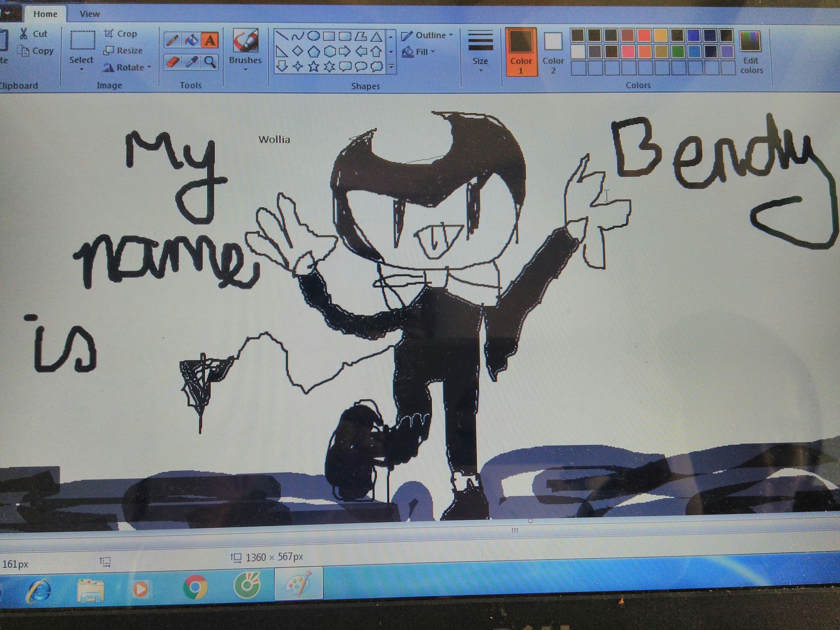Open Internet Explorer from taskbar
The image size is (840, 630).
[39, 591]
